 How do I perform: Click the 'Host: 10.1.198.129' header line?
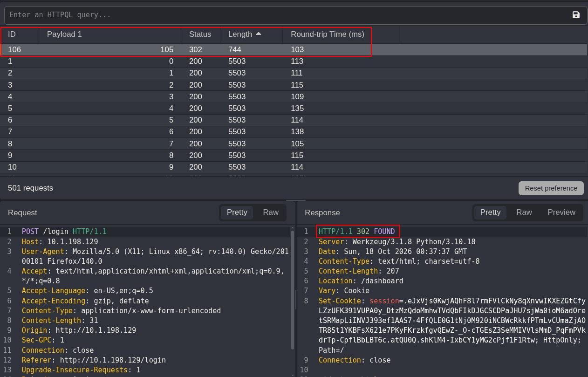(x=60, y=241)
